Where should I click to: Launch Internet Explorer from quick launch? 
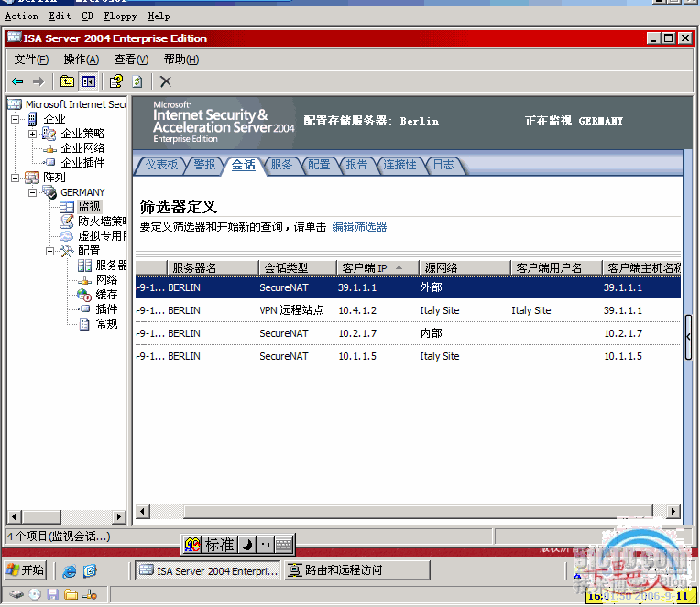click(x=70, y=571)
